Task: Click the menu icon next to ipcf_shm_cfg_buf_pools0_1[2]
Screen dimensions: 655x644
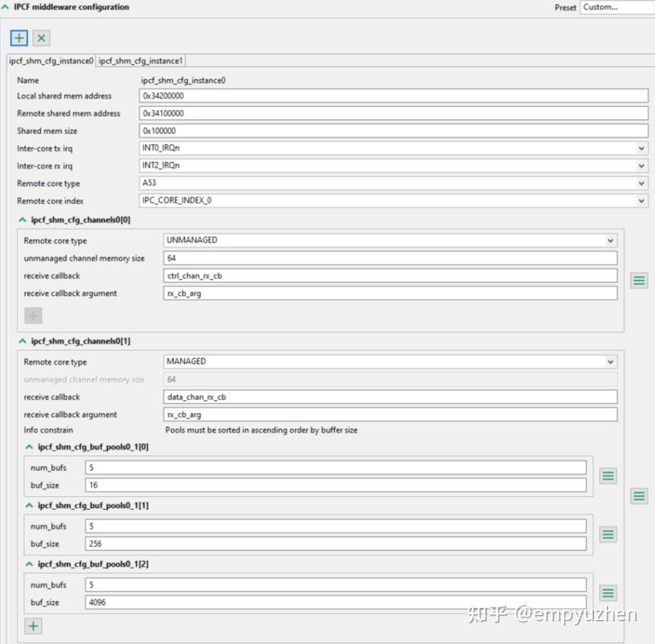Action: [607, 593]
